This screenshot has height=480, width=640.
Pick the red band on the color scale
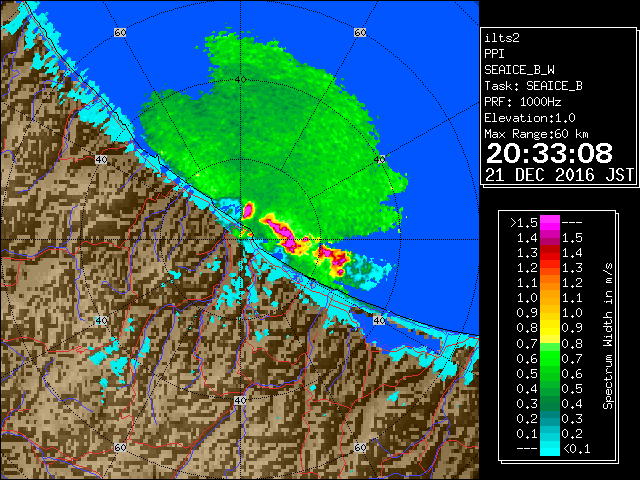point(550,253)
